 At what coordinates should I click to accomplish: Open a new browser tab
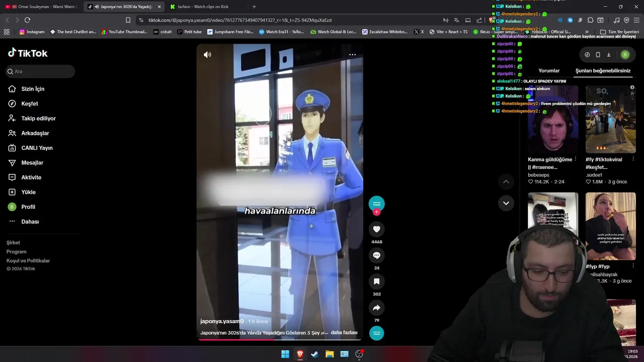[254, 7]
